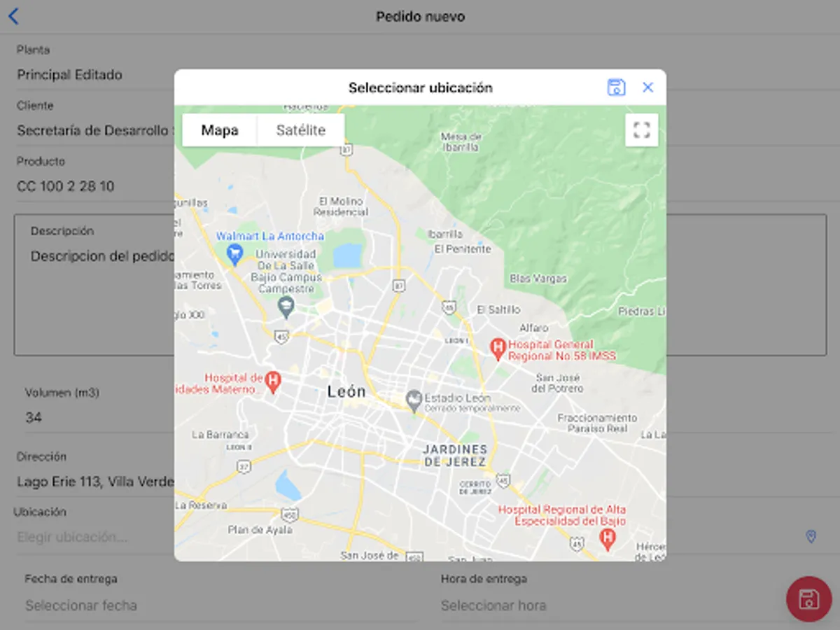The height and width of the screenshot is (630, 840).
Task: Open the Seleccionar hora time picker
Action: coord(609,605)
